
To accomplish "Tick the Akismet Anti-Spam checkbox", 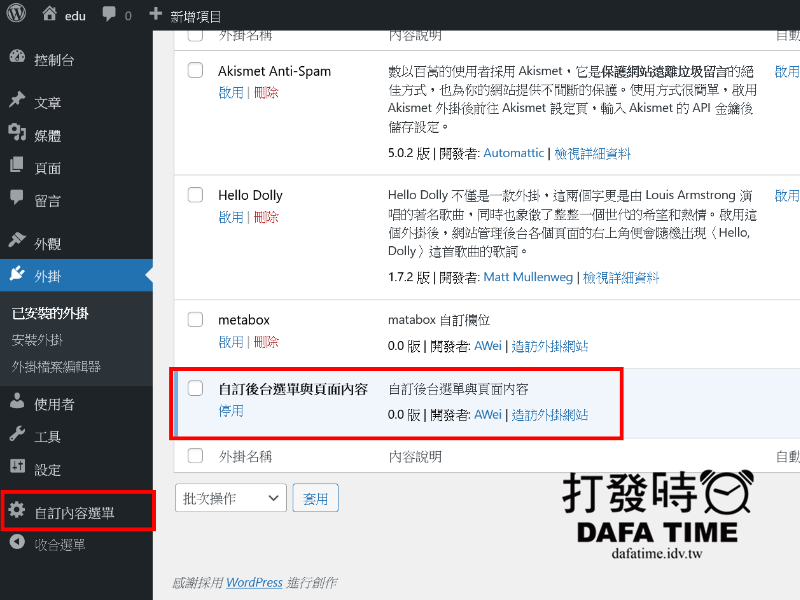I will (x=195, y=70).
